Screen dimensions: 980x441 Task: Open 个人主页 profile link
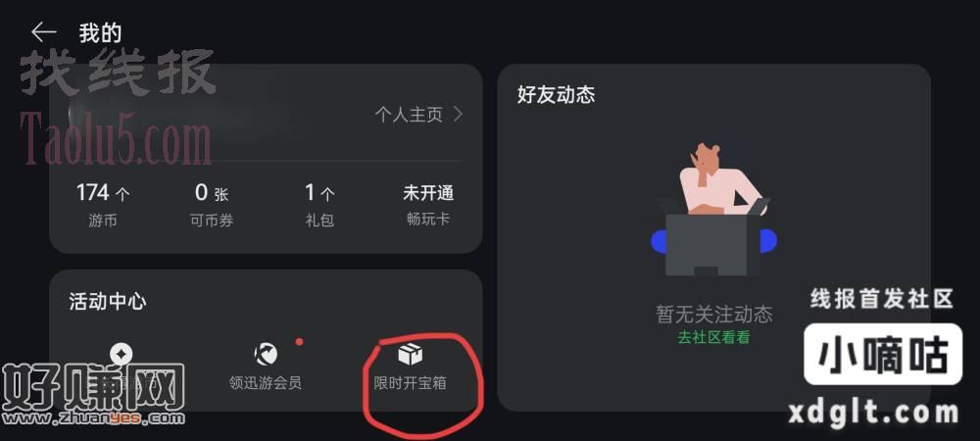pyautogui.click(x=409, y=115)
